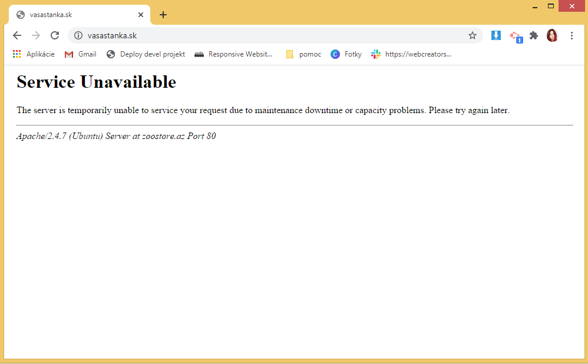Close the vasastanka.sk tab
The width and height of the screenshot is (588, 364).
coord(141,15)
